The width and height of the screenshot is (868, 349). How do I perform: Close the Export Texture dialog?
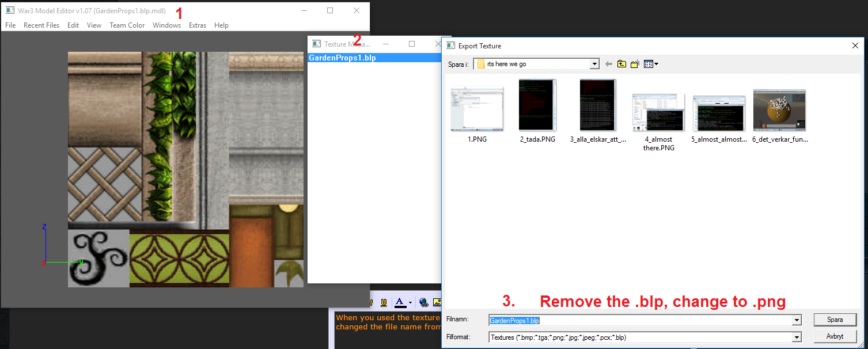855,45
